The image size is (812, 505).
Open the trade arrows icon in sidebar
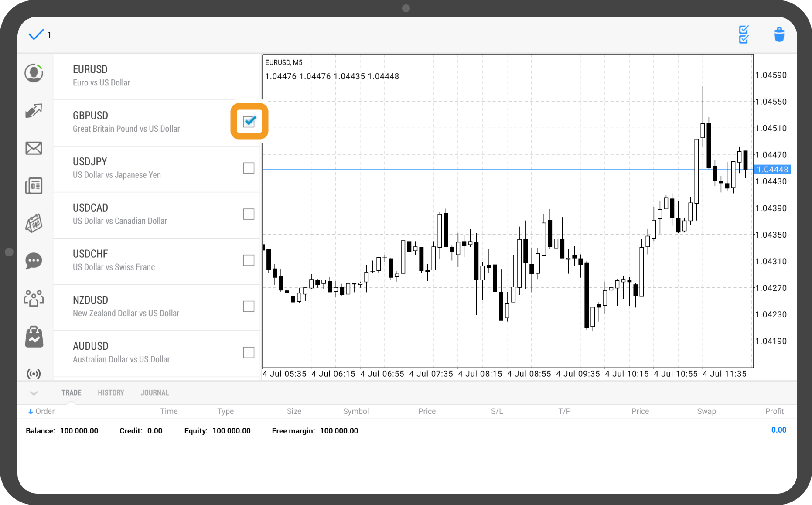[34, 111]
